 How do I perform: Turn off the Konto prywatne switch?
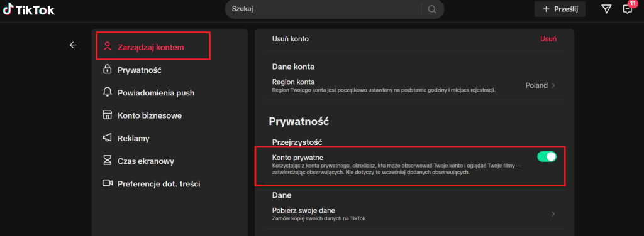[547, 156]
